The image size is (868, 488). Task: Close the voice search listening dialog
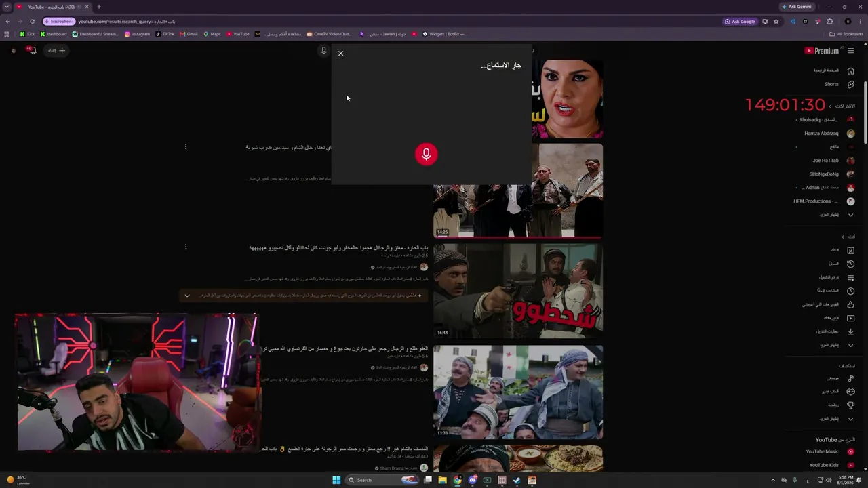tap(341, 53)
